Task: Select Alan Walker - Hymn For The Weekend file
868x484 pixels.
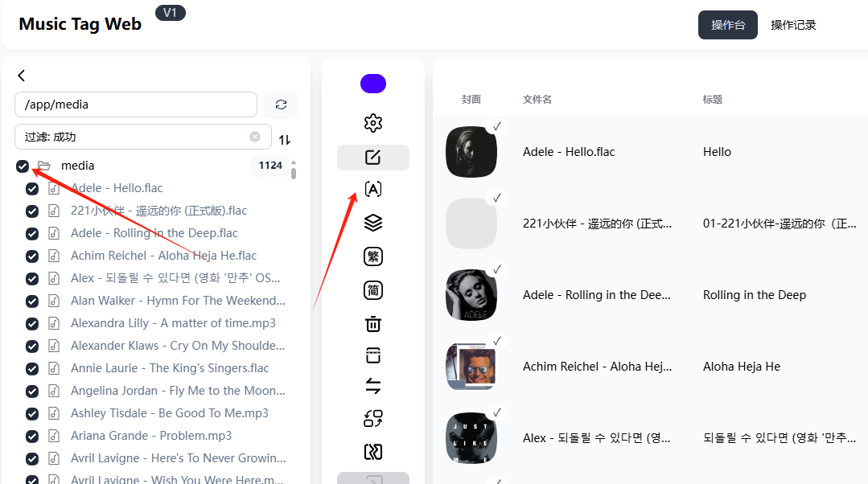Action: tap(179, 301)
